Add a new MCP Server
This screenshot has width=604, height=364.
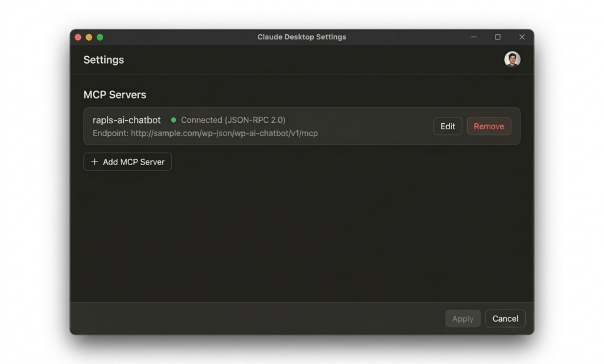[127, 162]
